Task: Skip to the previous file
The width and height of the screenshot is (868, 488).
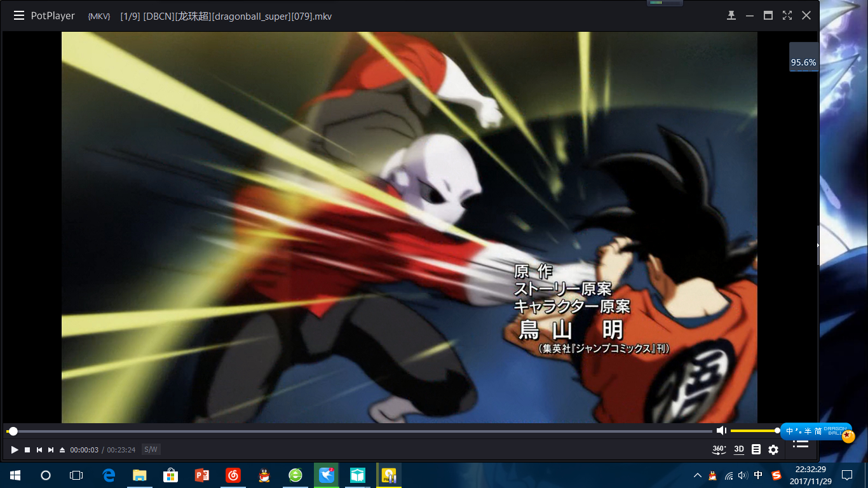Action: point(39,450)
